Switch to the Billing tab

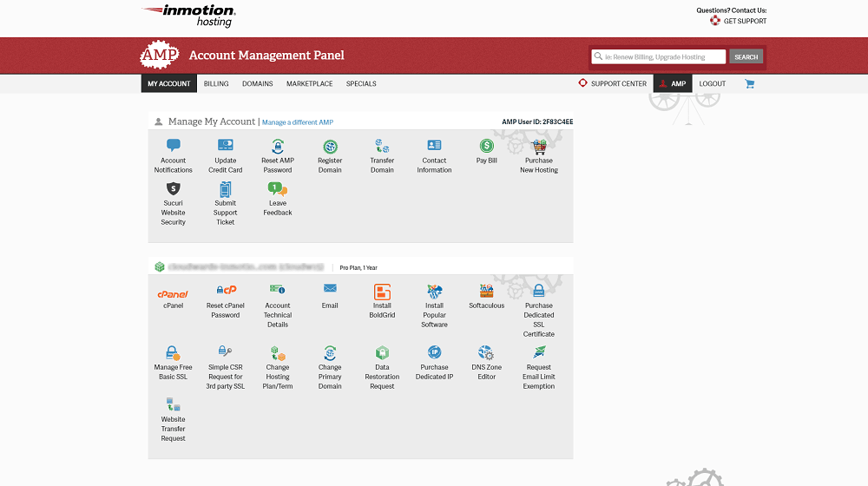[216, 83]
